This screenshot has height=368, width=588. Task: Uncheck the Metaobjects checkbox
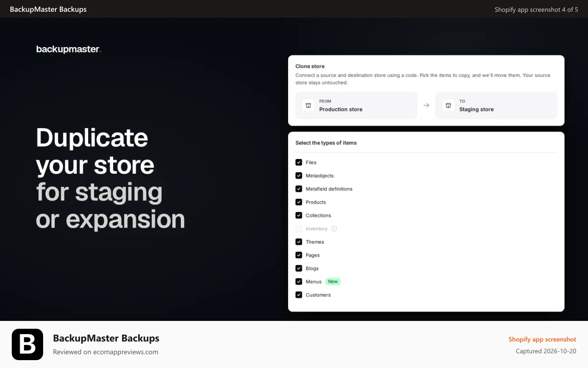click(299, 176)
